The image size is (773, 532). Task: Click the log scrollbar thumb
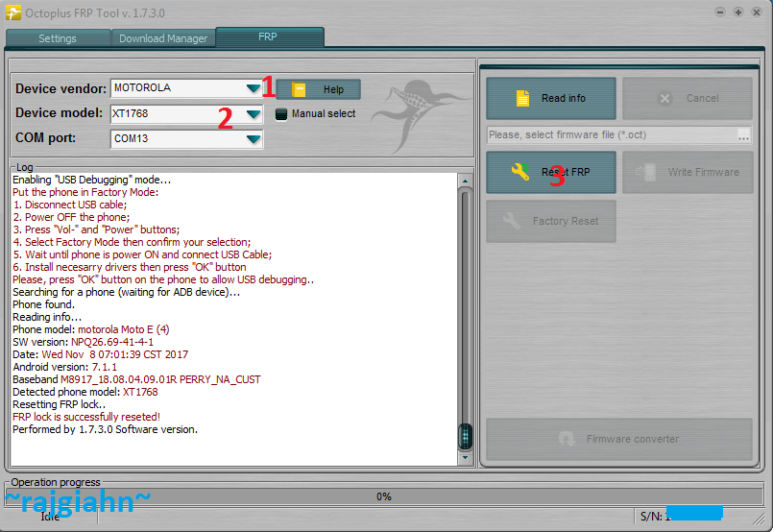click(x=465, y=437)
